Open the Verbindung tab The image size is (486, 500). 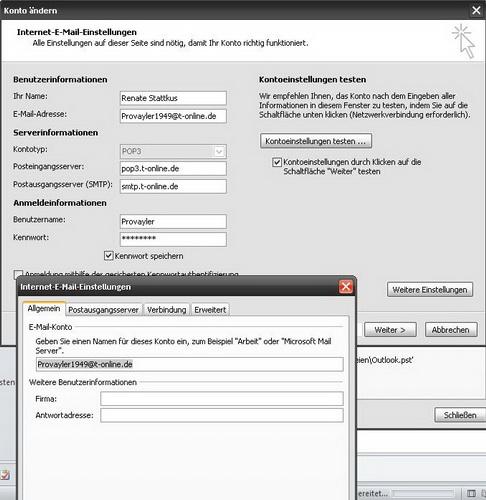[x=167, y=310]
